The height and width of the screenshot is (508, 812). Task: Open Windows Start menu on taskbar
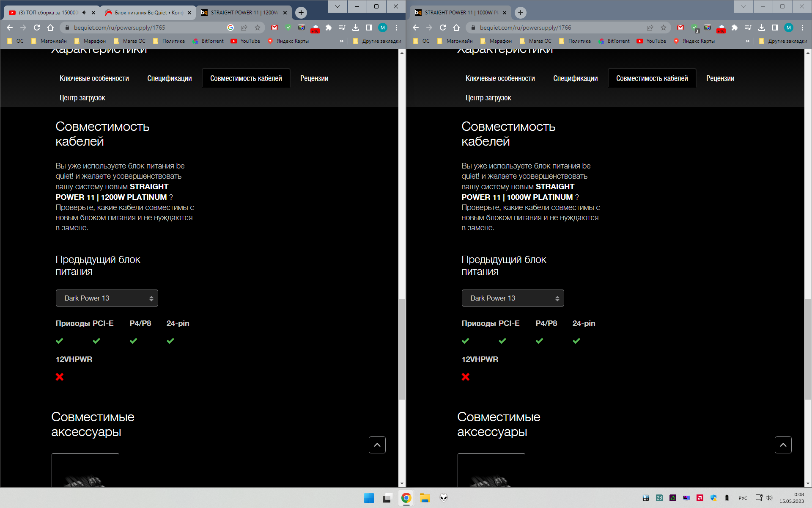click(369, 498)
